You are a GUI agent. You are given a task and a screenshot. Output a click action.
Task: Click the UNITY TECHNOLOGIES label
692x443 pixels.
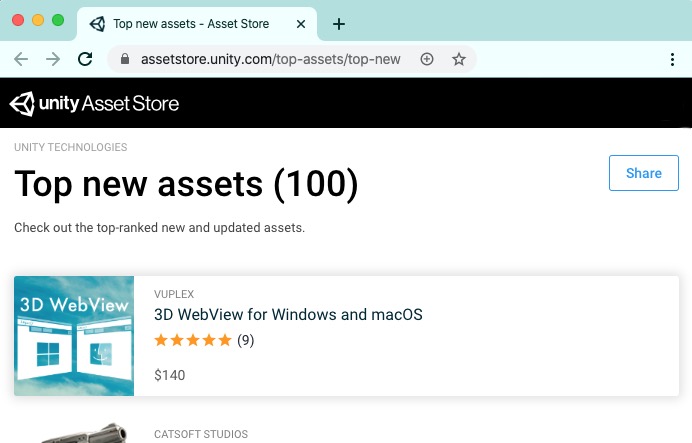[x=71, y=147]
